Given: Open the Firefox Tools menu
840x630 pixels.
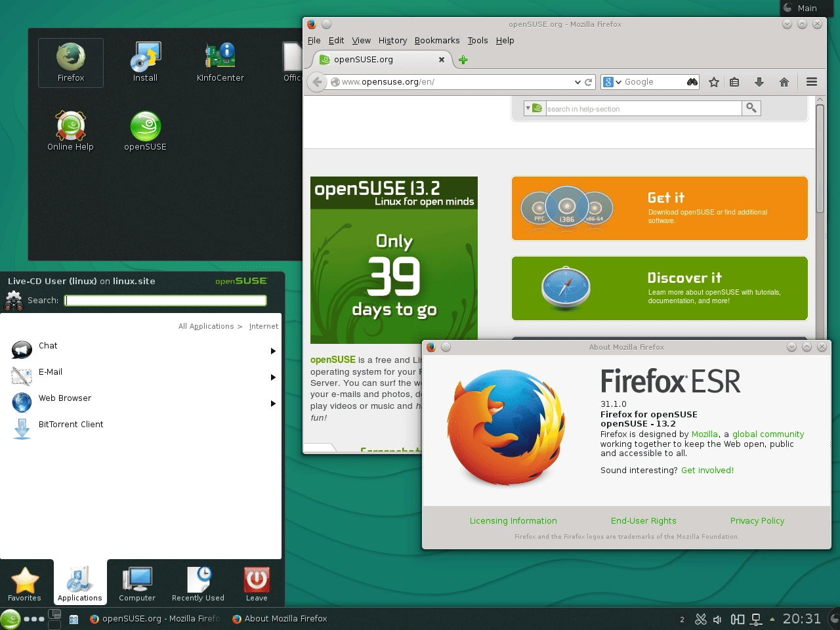Looking at the screenshot, I should coord(478,41).
